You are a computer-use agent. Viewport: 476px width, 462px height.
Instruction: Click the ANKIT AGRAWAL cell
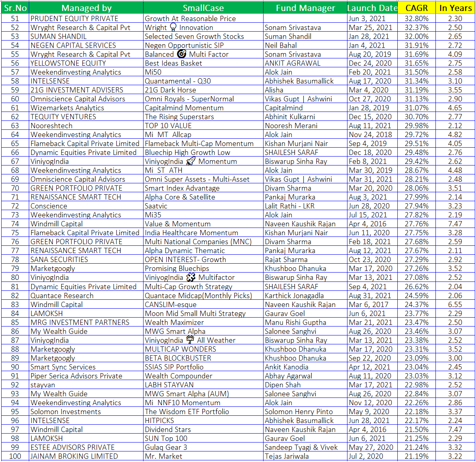pyautogui.click(x=305, y=63)
